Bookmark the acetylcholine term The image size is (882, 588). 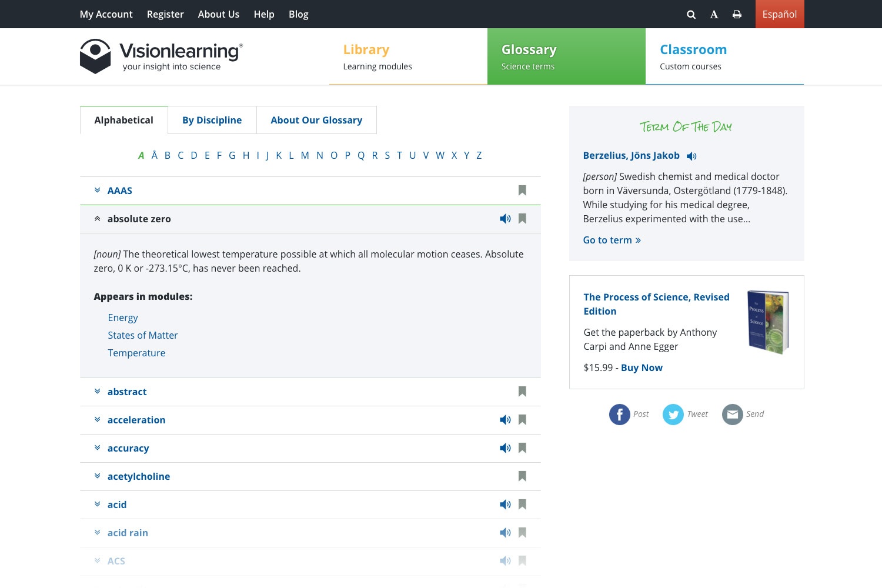pyautogui.click(x=522, y=476)
